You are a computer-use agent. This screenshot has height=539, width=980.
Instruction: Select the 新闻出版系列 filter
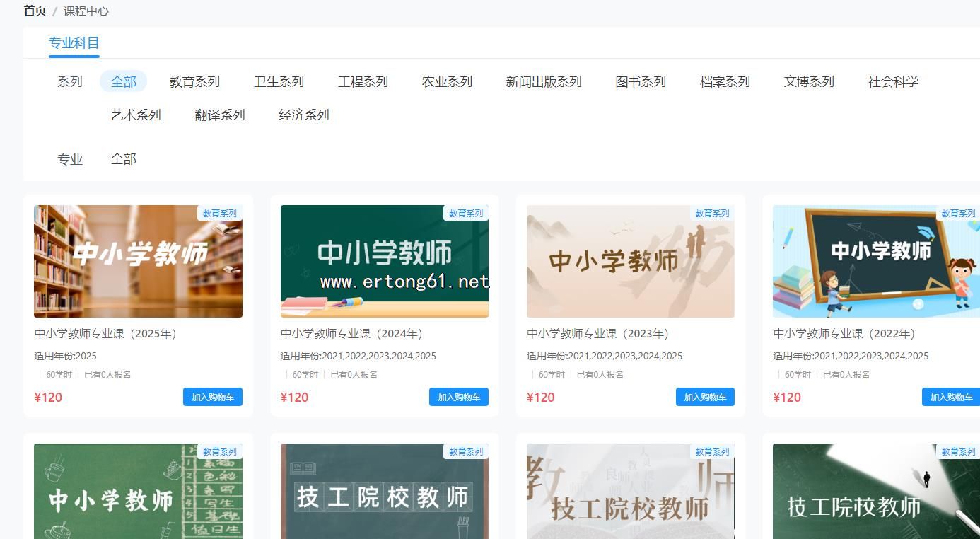click(543, 81)
